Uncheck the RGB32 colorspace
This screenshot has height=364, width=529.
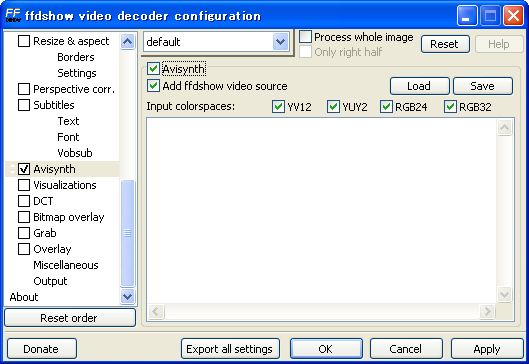[x=450, y=107]
